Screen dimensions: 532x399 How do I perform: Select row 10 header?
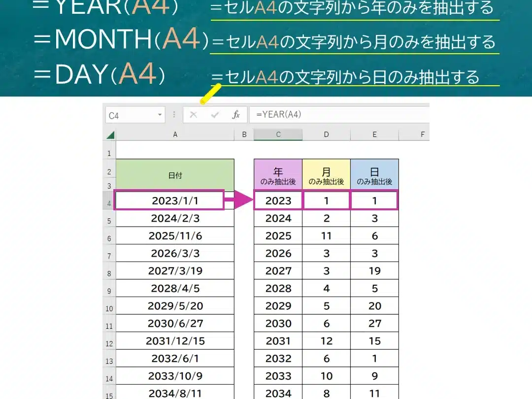pos(109,308)
